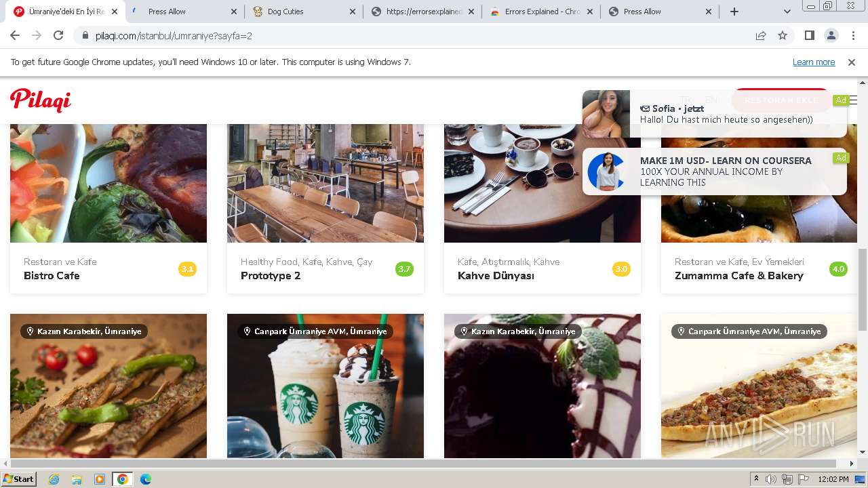Open the Kahve Dünyası listing title
The width and height of the screenshot is (868, 488).
click(496, 276)
